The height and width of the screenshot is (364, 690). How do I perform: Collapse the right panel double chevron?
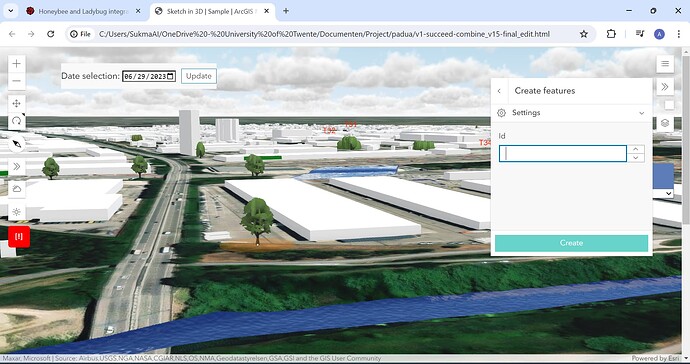[665, 87]
